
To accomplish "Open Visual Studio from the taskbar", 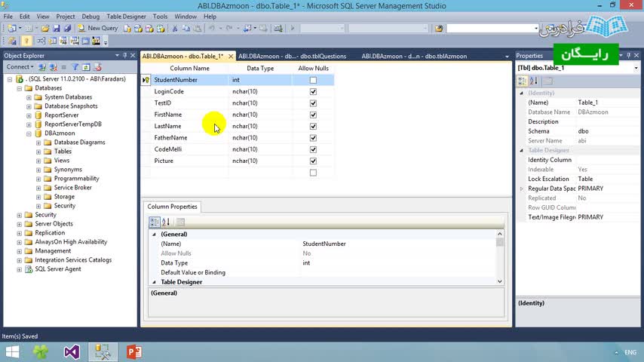I will [72, 352].
